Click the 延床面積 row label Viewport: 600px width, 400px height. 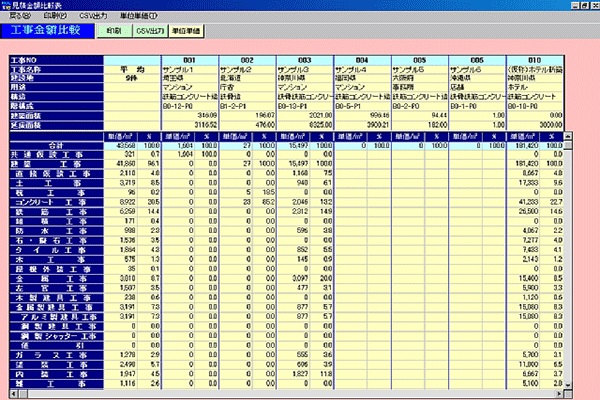pyautogui.click(x=56, y=125)
